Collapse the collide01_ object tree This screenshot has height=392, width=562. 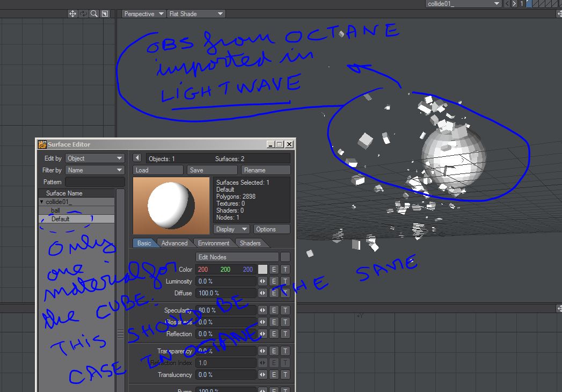click(41, 202)
